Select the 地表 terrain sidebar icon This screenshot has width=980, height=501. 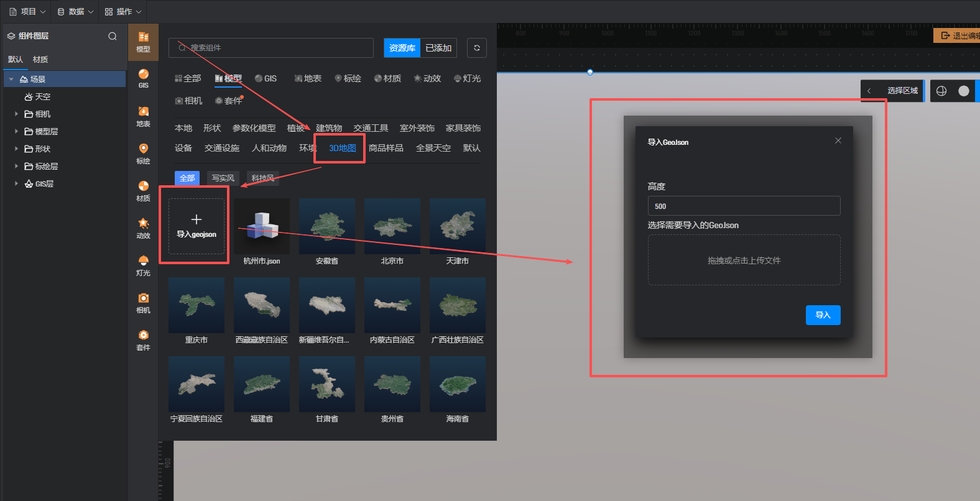(x=143, y=116)
